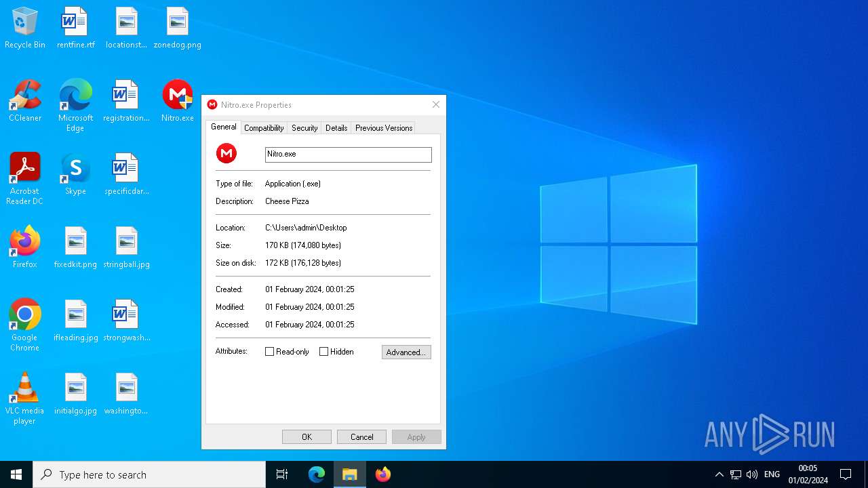Select the locationst... image file icon
Image resolution: width=868 pixels, height=488 pixels.
pos(126,28)
